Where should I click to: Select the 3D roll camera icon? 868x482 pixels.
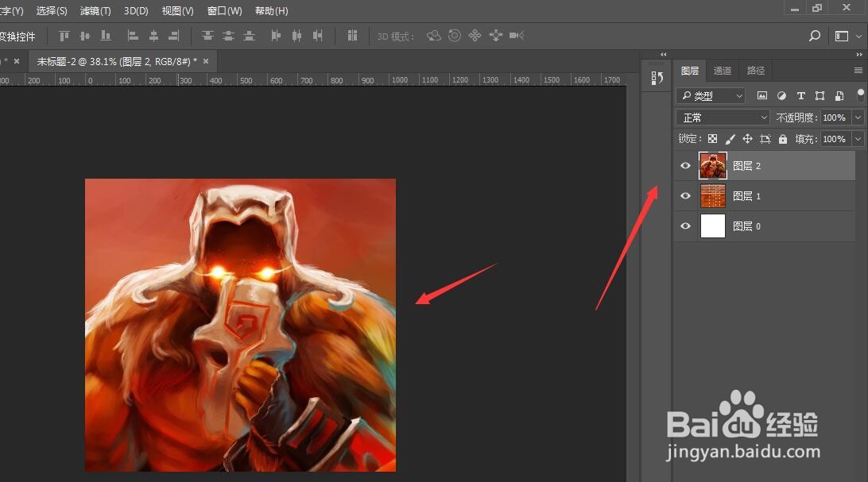coord(455,36)
